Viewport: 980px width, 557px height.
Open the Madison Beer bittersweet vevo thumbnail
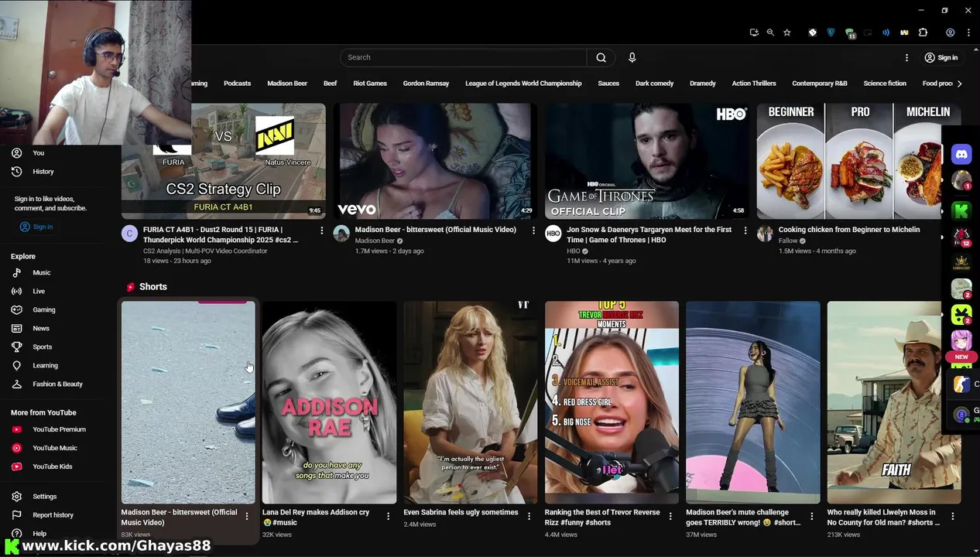[436, 161]
